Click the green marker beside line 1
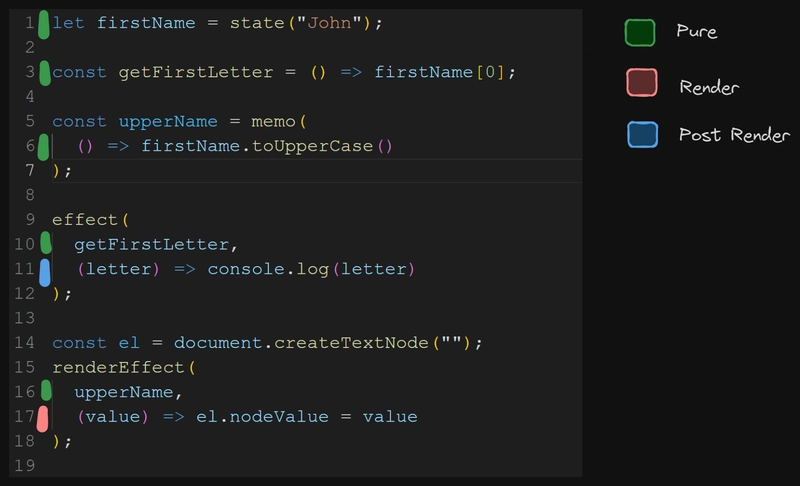The image size is (800, 486). 43,23
